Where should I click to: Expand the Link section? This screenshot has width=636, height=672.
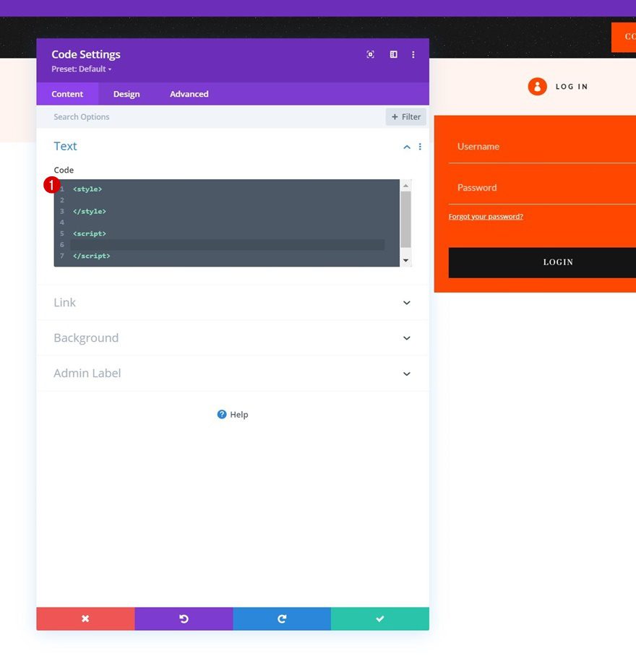407,303
